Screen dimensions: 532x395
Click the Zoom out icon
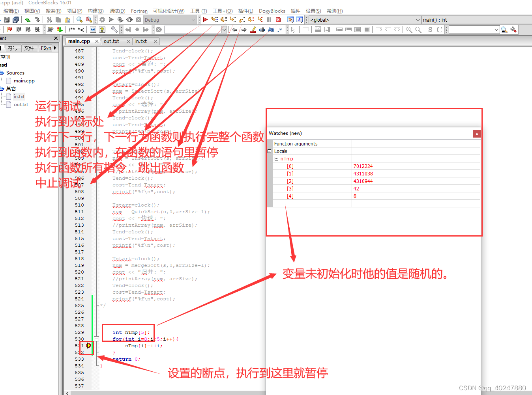[x=418, y=30]
